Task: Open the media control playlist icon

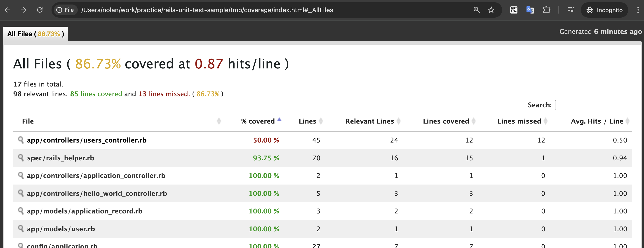Action: 571,10
